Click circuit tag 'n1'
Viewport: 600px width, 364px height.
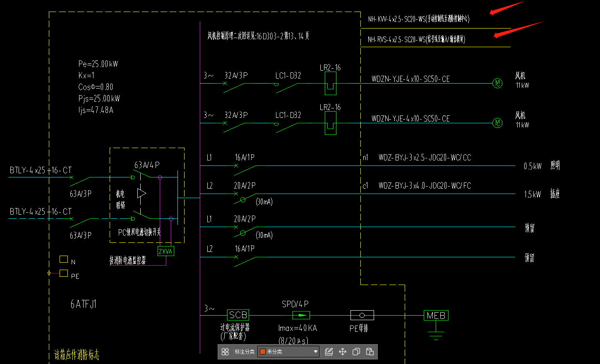pos(365,158)
